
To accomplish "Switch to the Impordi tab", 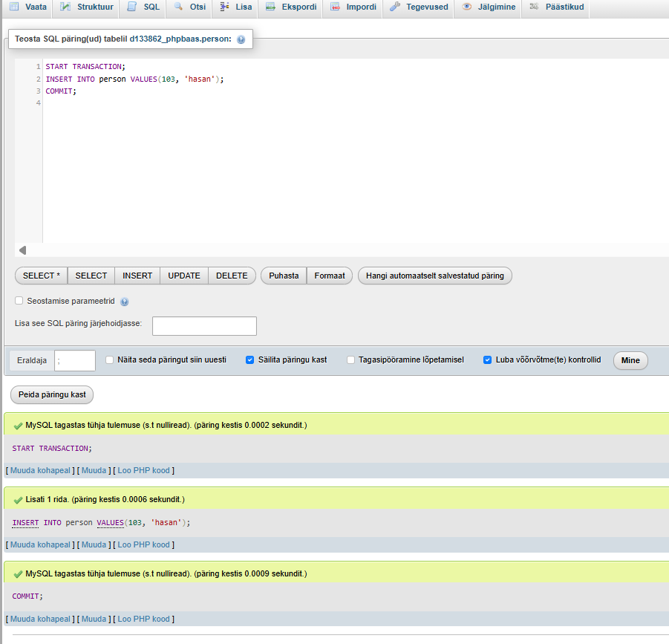I will [353, 7].
